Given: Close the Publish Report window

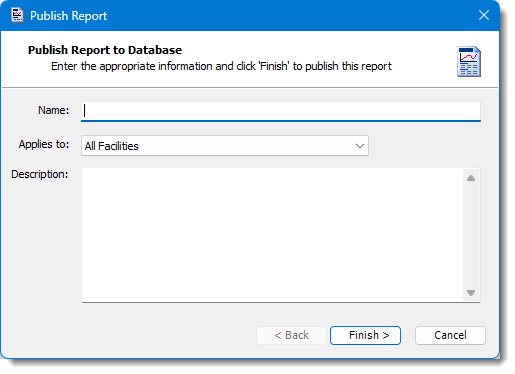Looking at the screenshot, I should pyautogui.click(x=484, y=15).
